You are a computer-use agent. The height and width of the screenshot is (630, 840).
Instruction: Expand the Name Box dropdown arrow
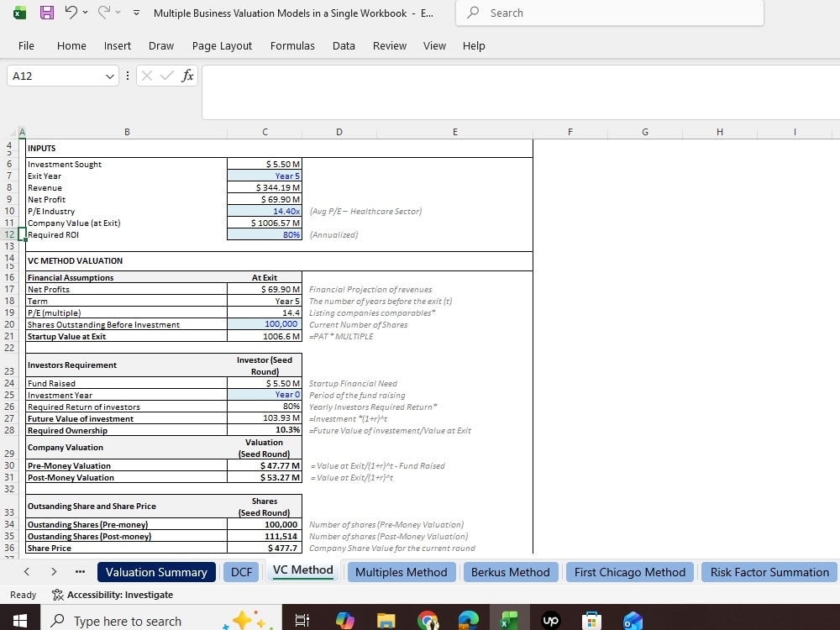point(110,76)
